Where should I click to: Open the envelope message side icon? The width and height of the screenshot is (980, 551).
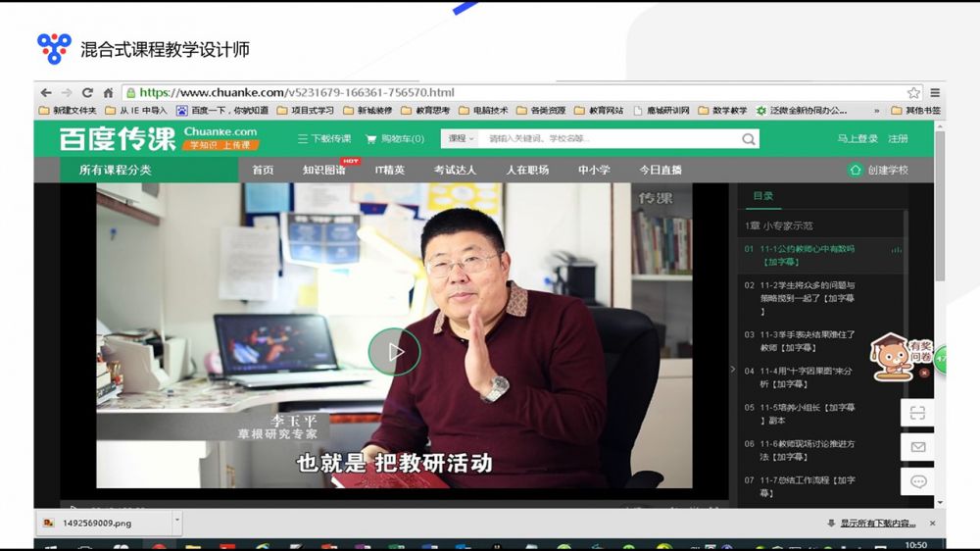917,447
